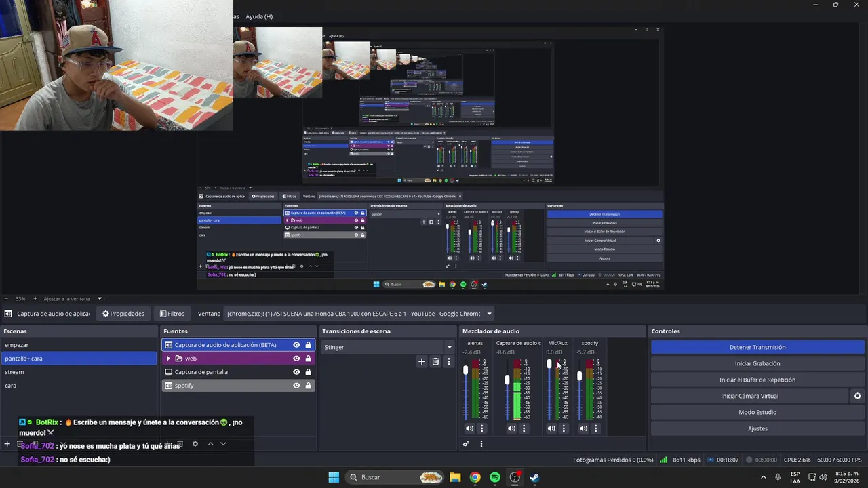Toggle visibility of spotify source
Image resolution: width=868 pixels, height=488 pixels.
(296, 386)
